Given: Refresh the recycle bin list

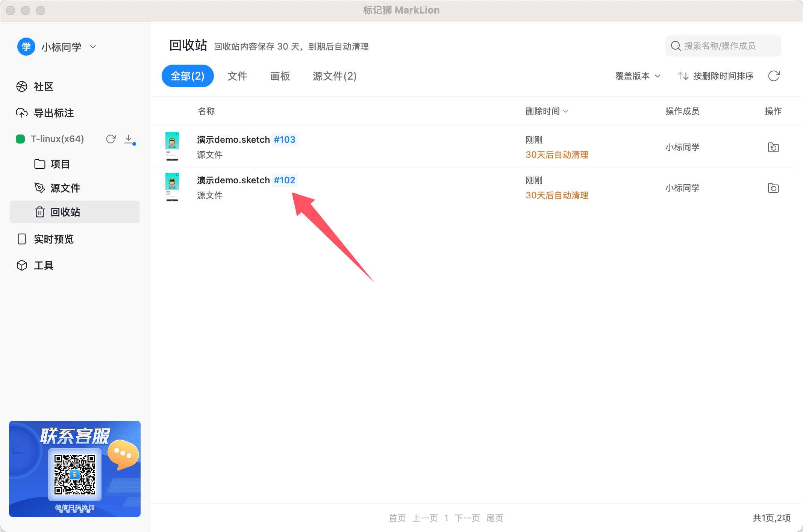Looking at the screenshot, I should coord(774,76).
